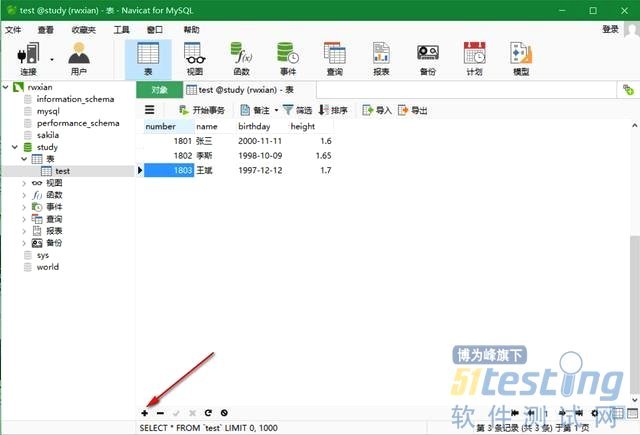Open the Event (事件) toolbar icon
The width and height of the screenshot is (640, 435).
click(x=288, y=58)
